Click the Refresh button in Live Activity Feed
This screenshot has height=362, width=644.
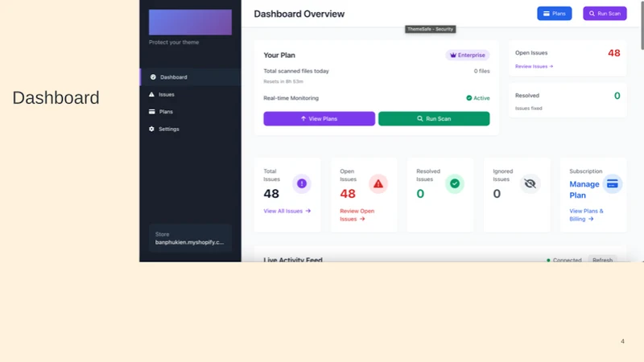[602, 259]
